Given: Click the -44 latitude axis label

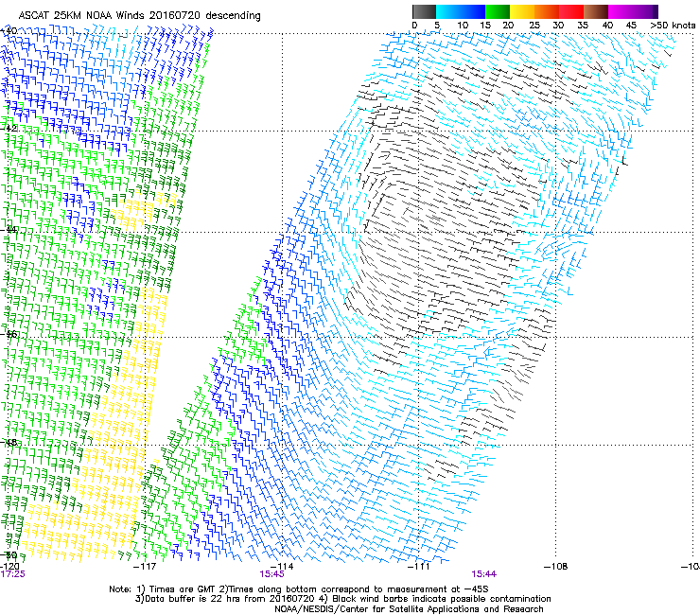Looking at the screenshot, I should pos(9,229).
